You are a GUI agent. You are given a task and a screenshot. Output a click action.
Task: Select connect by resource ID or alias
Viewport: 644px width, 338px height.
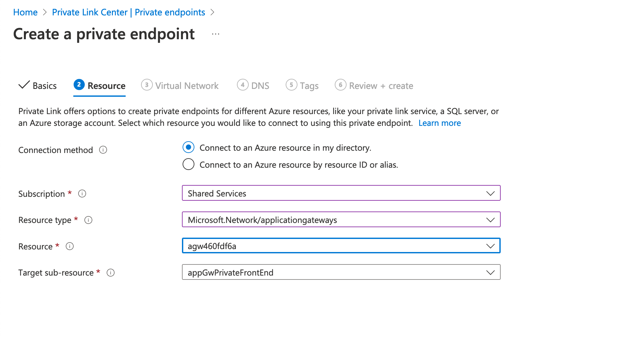188,164
